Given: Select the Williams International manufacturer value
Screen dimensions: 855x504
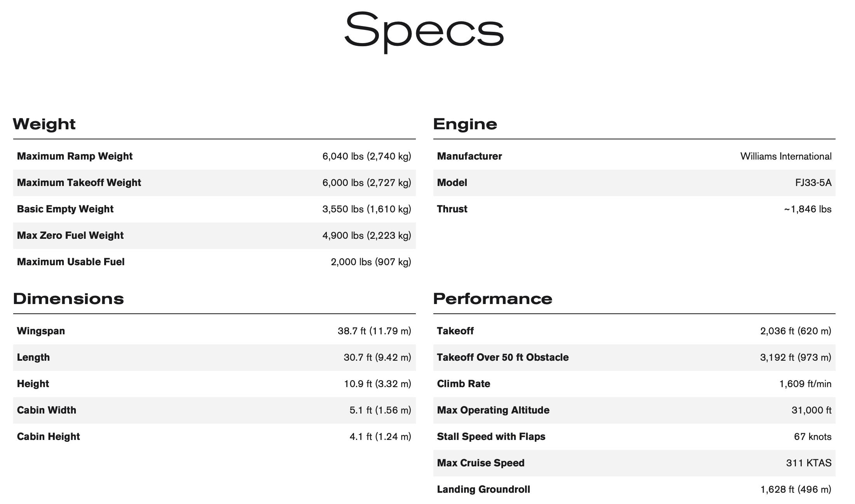Looking at the screenshot, I should click(x=786, y=156).
